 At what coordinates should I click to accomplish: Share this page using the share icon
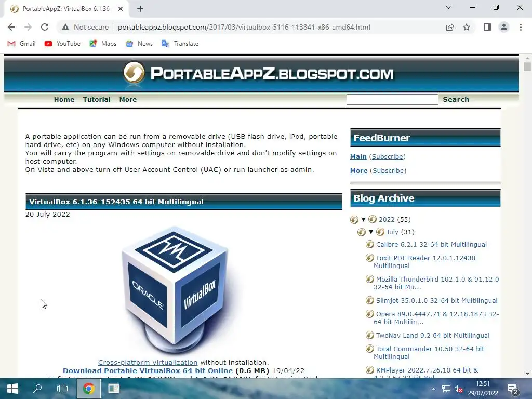tap(450, 27)
